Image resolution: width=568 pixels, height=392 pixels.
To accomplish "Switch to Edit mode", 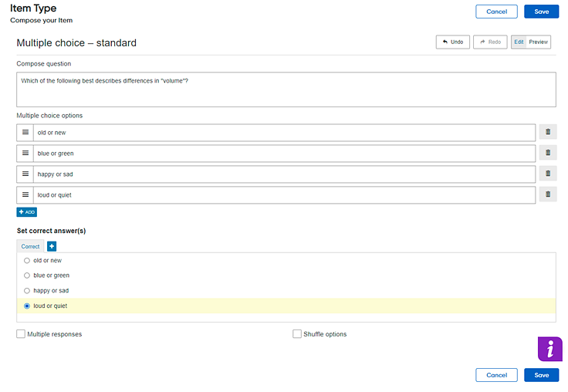I will coord(519,42).
